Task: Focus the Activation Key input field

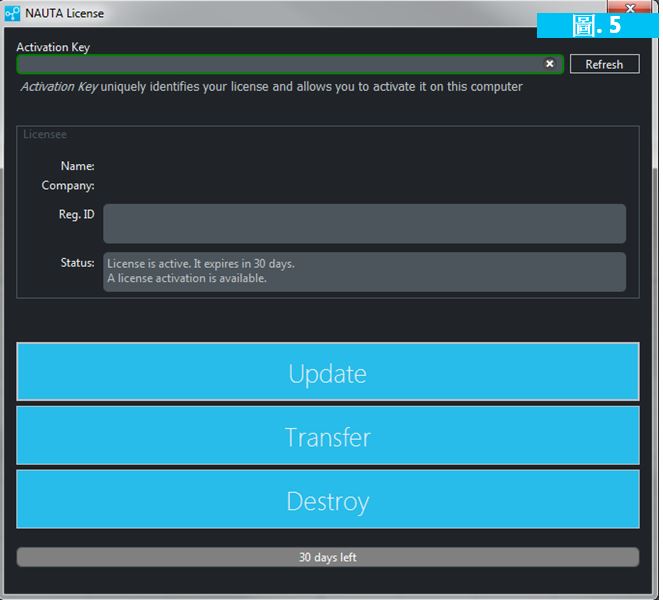Action: 280,64
